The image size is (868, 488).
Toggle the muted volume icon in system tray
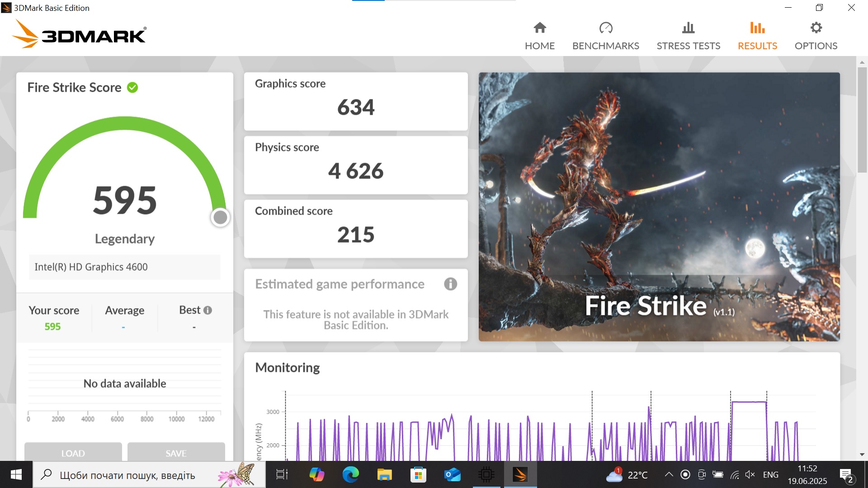tap(750, 475)
